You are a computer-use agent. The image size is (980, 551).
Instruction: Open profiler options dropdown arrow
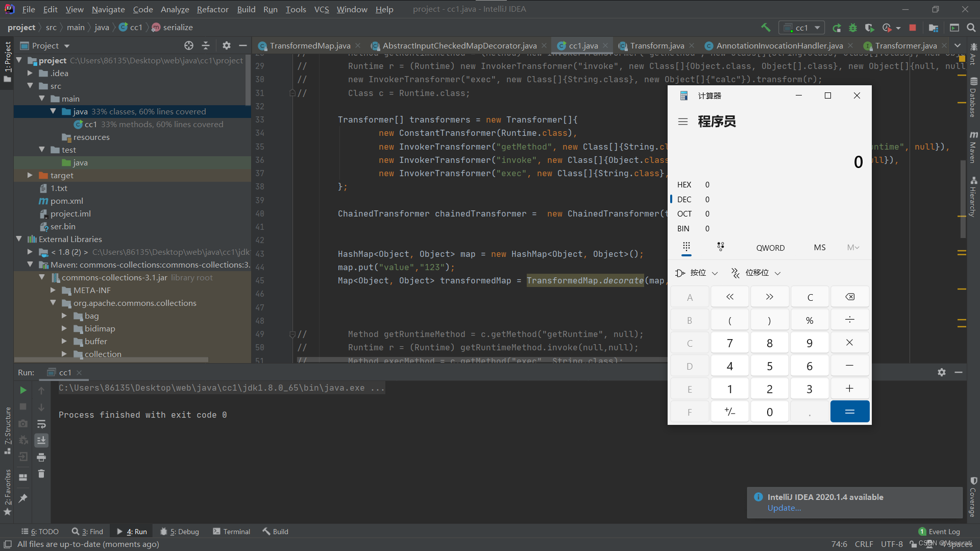click(x=898, y=28)
